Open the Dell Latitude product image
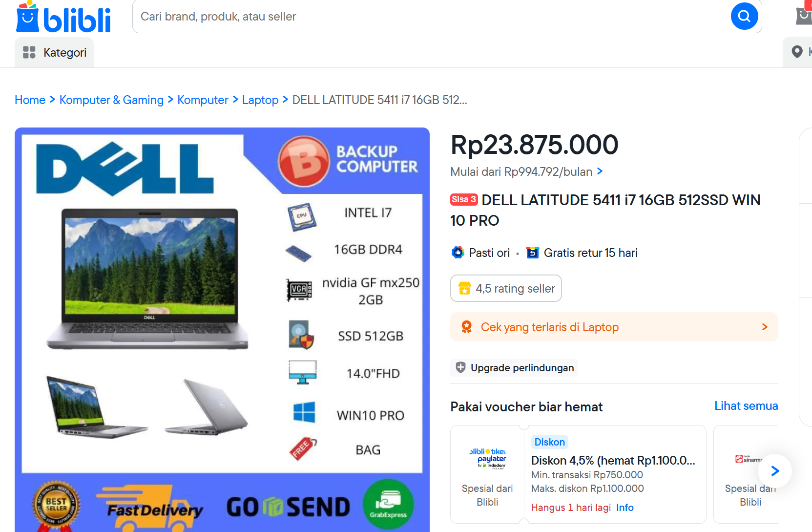 (222, 330)
